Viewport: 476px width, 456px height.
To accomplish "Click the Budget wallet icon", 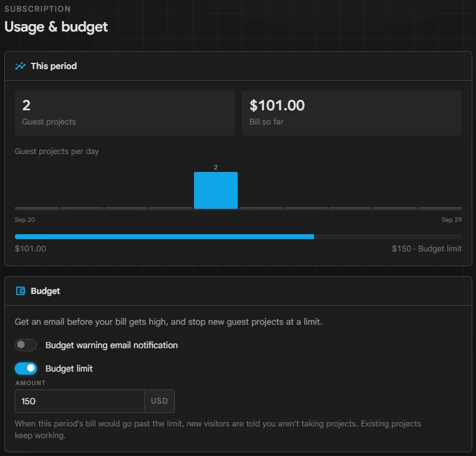I will click(x=20, y=291).
